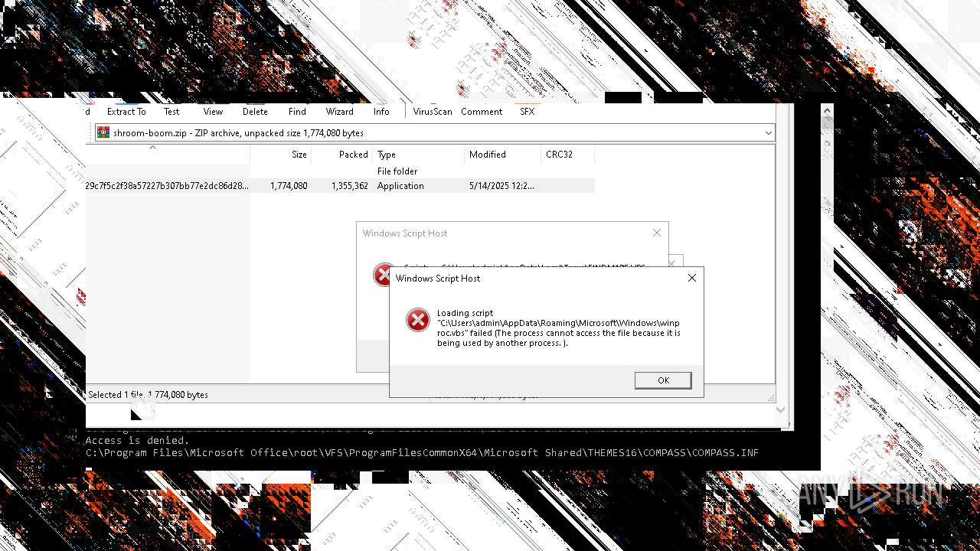Open the Wizard toolbar item
Image resolution: width=980 pixels, height=551 pixels.
coord(339,112)
